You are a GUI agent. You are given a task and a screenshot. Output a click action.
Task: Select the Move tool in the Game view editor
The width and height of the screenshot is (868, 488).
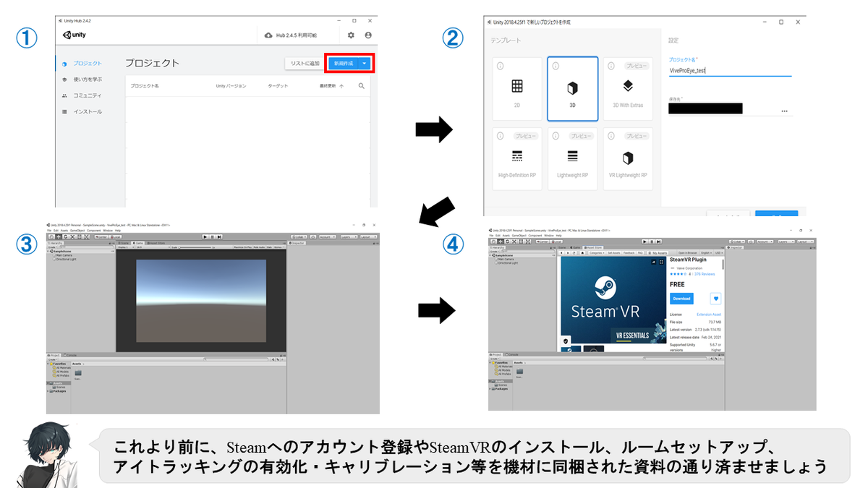pyautogui.click(x=59, y=237)
